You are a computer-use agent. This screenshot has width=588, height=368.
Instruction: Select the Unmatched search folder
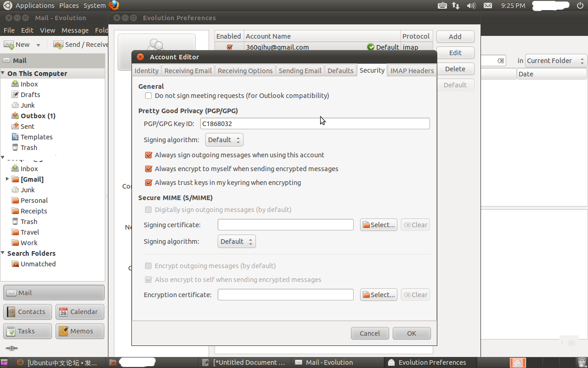click(x=38, y=264)
